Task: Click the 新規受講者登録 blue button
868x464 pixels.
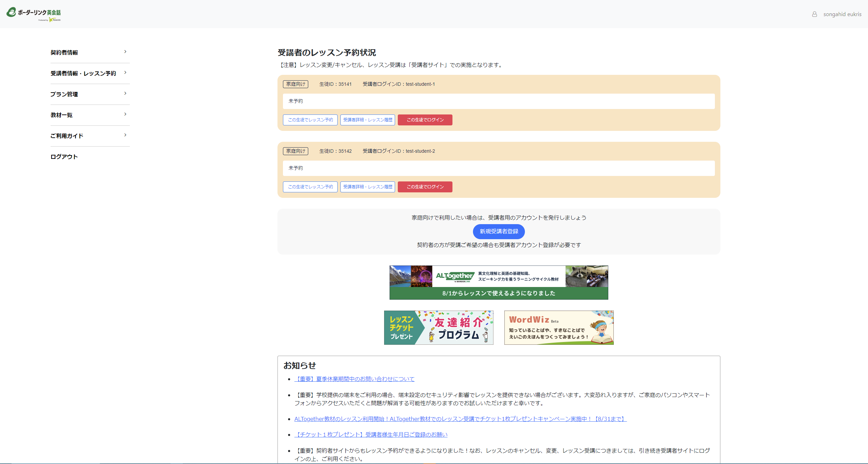Action: click(499, 232)
